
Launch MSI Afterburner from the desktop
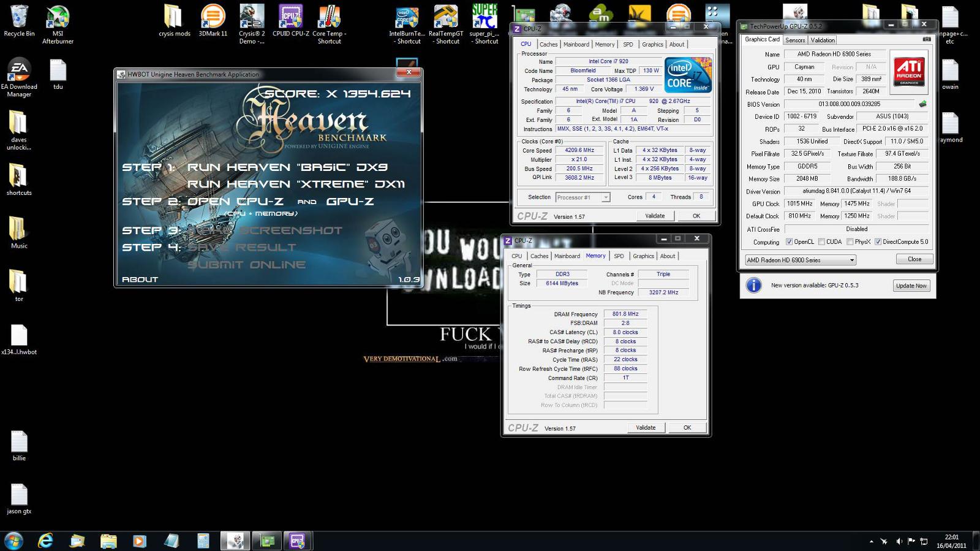(x=58, y=25)
